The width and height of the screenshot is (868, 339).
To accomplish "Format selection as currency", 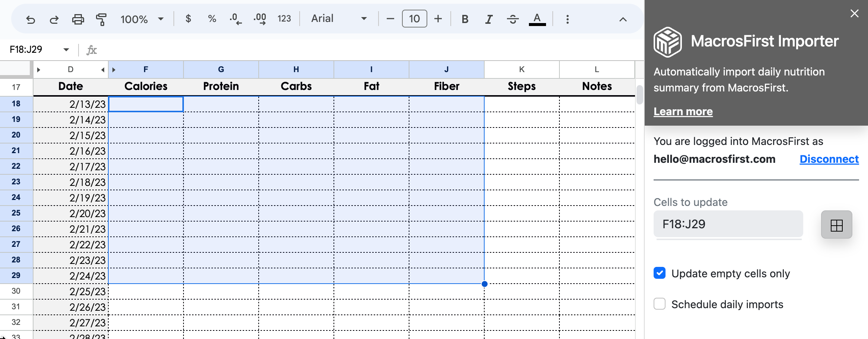I will pyautogui.click(x=188, y=19).
